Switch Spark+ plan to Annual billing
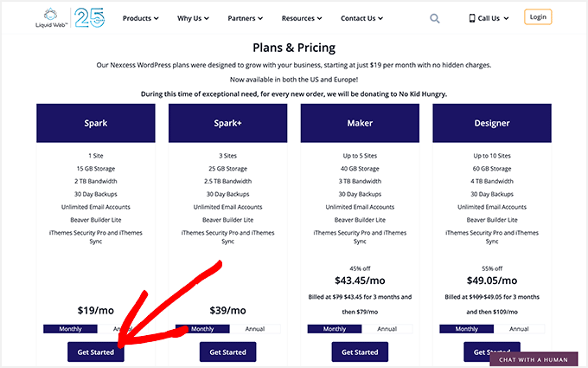The image size is (588, 368). pos(255,329)
